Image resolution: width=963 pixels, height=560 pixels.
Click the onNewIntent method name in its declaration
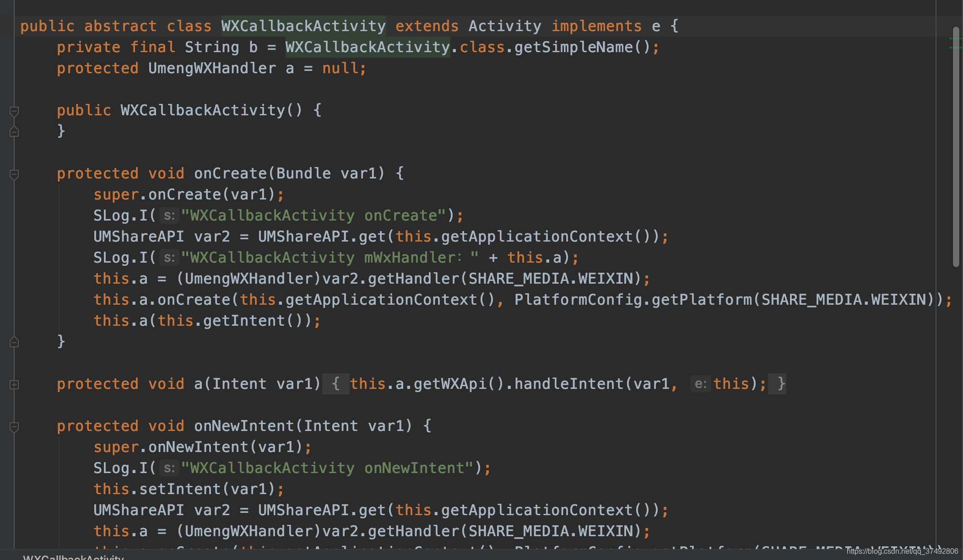tap(244, 426)
